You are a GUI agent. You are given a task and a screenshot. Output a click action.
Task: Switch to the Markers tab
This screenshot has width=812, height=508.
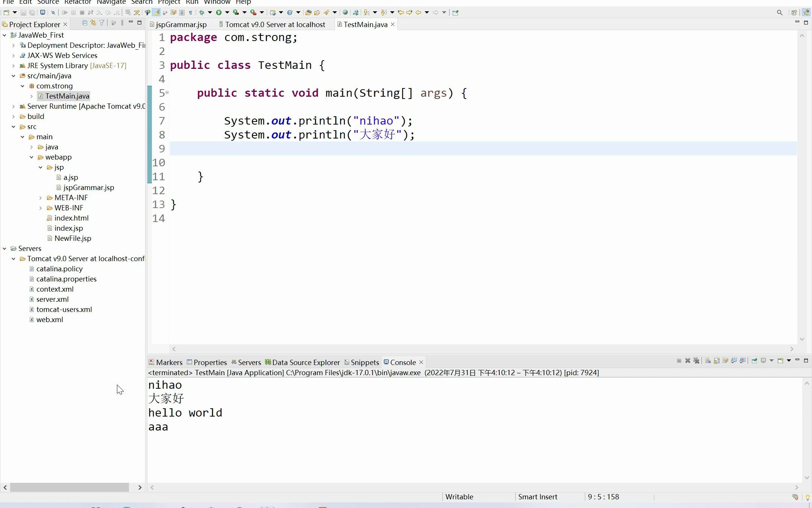tap(165, 362)
